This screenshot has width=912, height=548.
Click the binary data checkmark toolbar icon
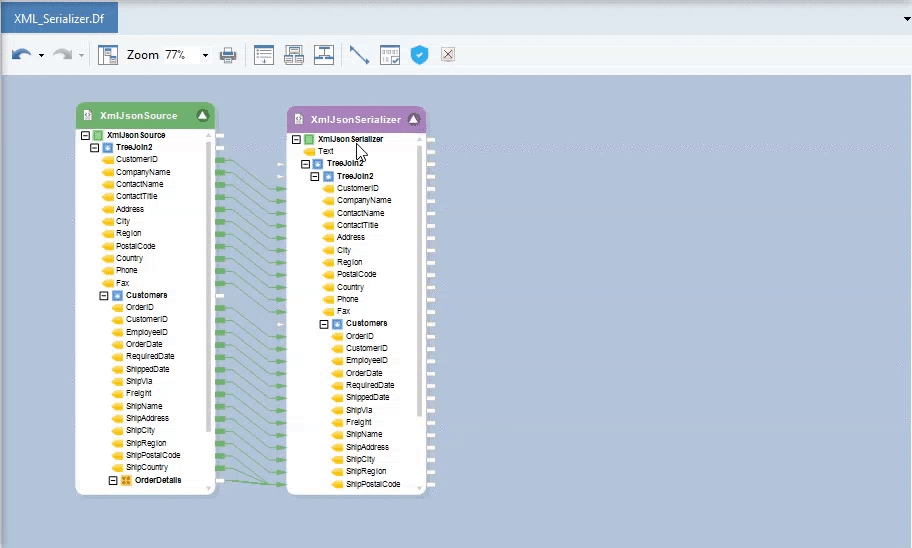point(390,55)
